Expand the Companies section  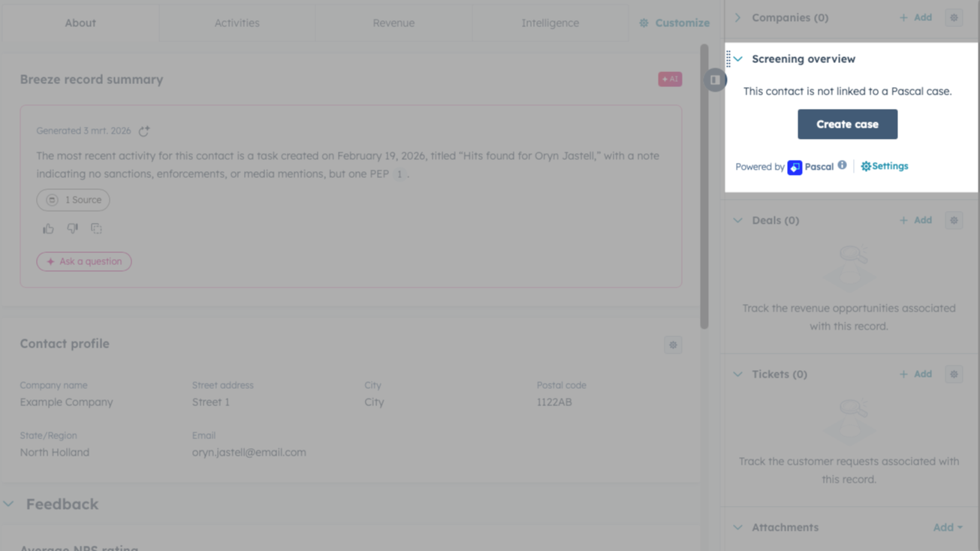click(x=738, y=17)
